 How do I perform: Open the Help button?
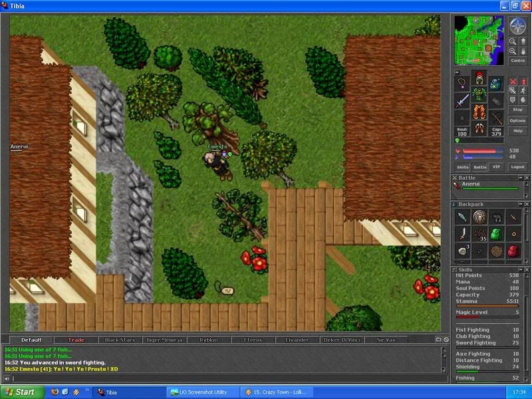point(518,131)
